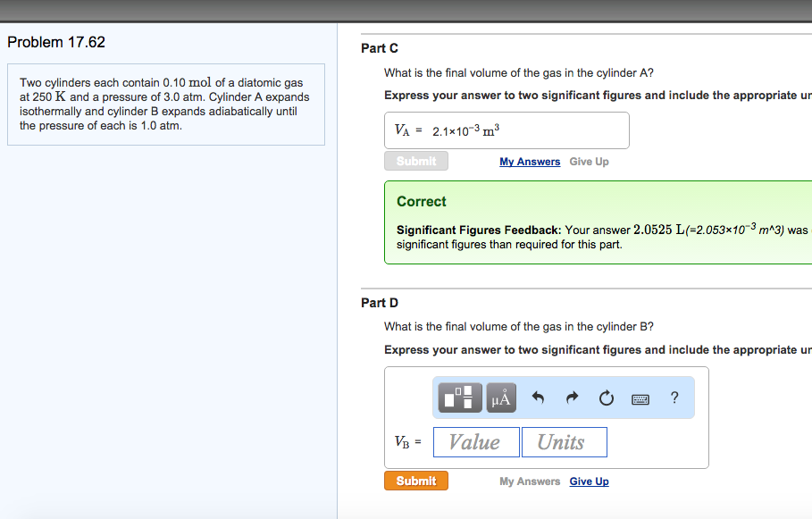Click Give Up for Part D
812x519 pixels.
pos(589,481)
